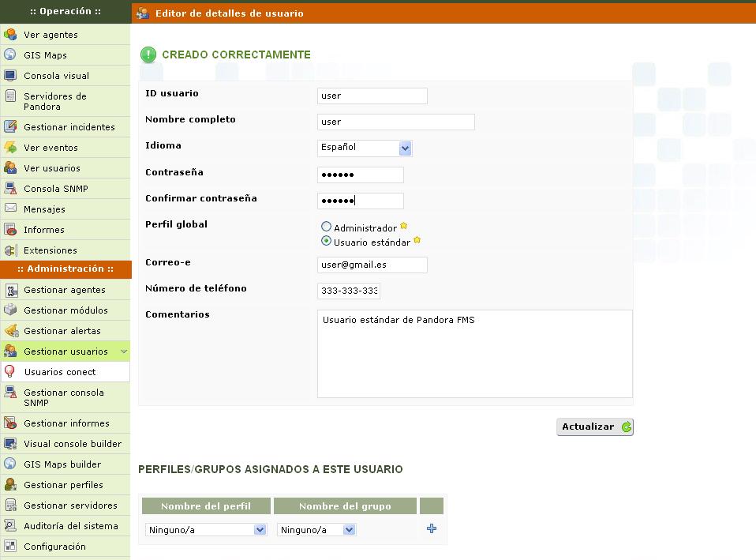This screenshot has height=560, width=756.
Task: Click the Gestionar incidentes icon
Action: [x=10, y=127]
